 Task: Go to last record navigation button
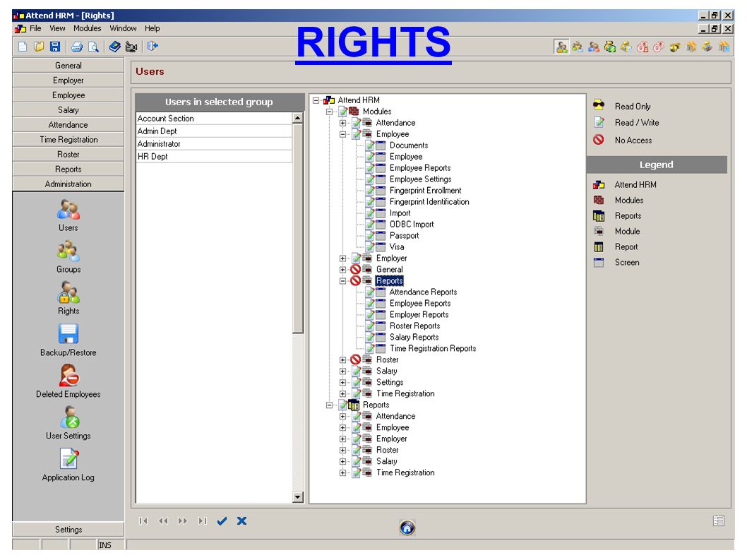tap(203, 521)
